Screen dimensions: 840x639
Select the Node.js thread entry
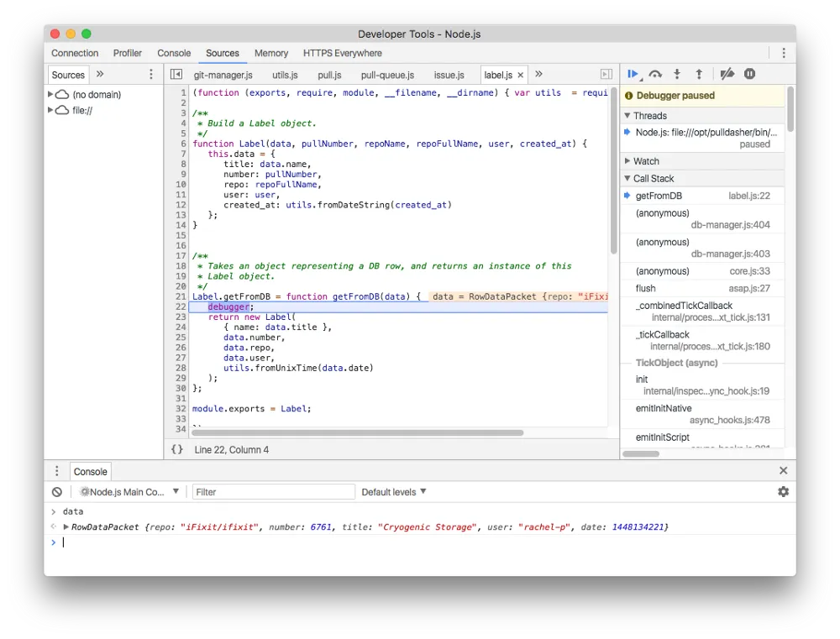pos(702,138)
